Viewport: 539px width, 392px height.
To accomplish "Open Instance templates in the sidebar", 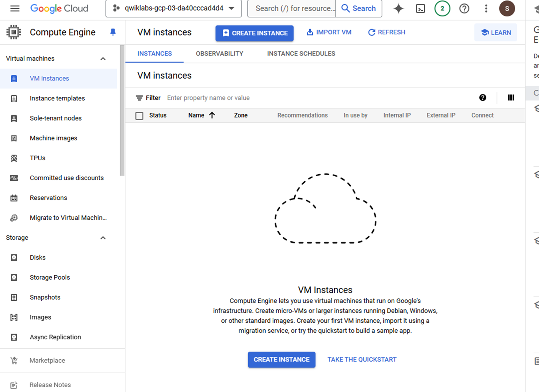I will 57,98.
